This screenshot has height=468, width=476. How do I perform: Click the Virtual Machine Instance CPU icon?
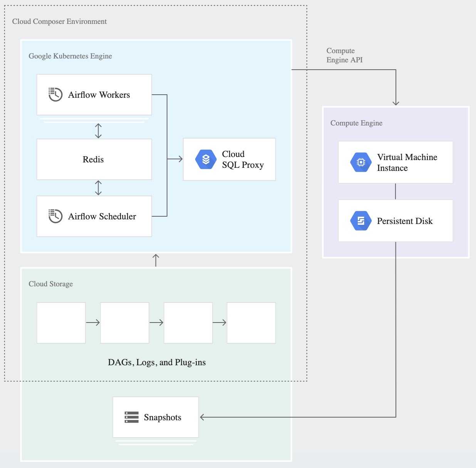(360, 162)
